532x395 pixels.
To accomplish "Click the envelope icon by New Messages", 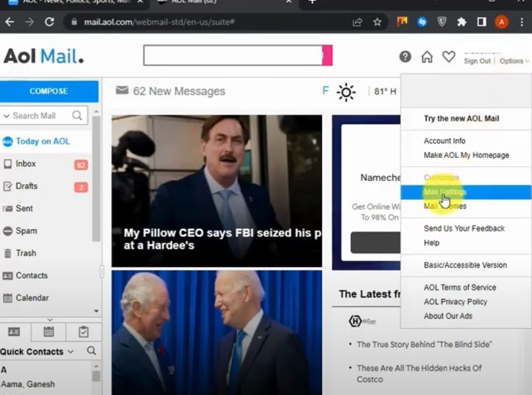I will (122, 90).
